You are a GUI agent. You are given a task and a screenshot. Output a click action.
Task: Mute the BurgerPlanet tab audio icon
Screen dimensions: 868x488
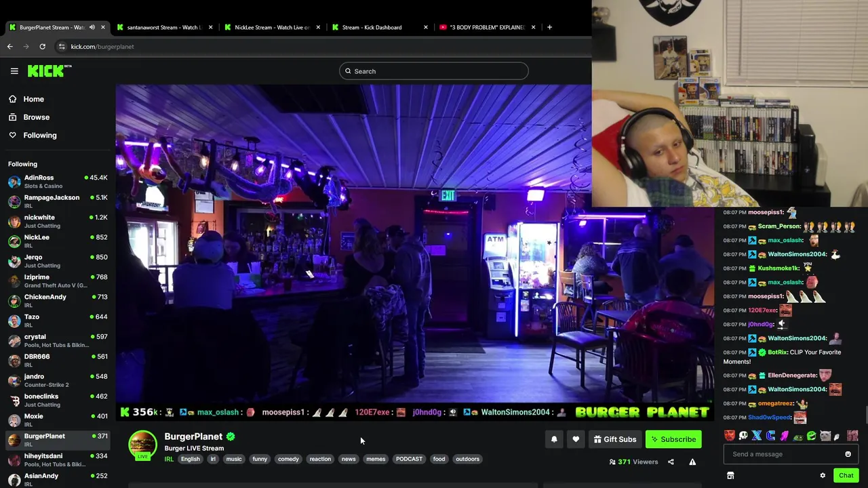[x=92, y=27]
